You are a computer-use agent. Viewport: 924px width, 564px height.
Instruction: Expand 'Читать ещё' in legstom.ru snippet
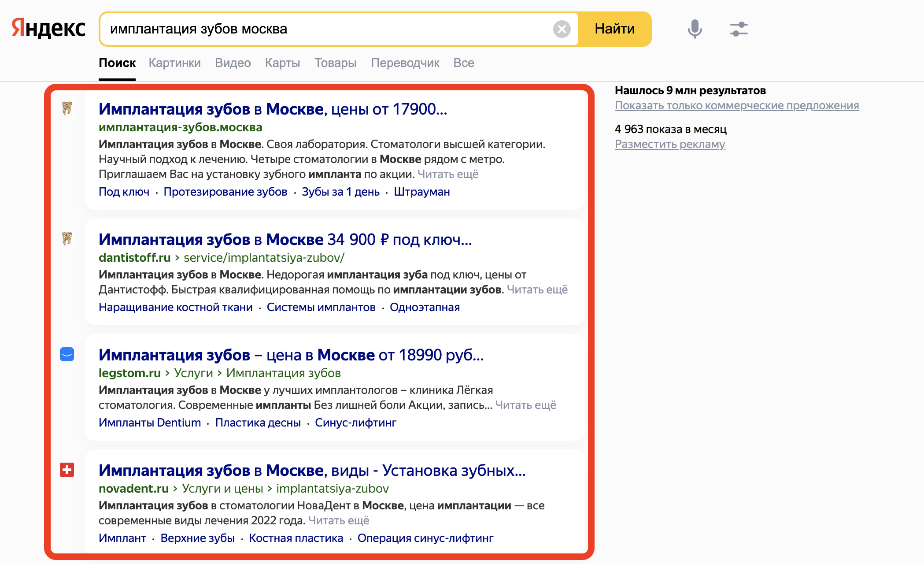pos(526,405)
